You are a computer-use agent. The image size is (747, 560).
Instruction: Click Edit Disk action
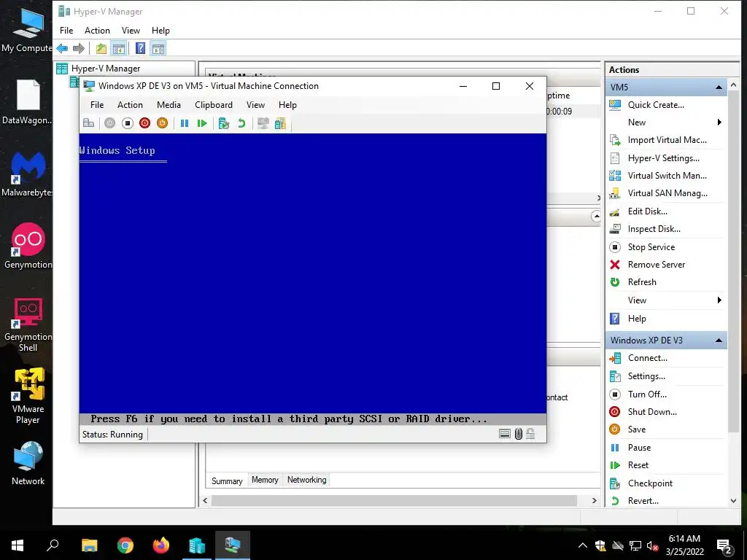point(648,211)
